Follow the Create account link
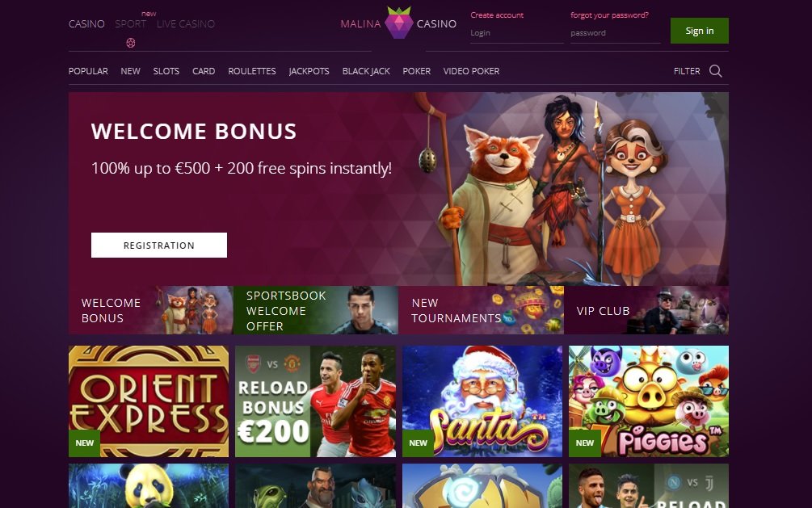Viewport: 812px width, 508px height. pos(497,15)
